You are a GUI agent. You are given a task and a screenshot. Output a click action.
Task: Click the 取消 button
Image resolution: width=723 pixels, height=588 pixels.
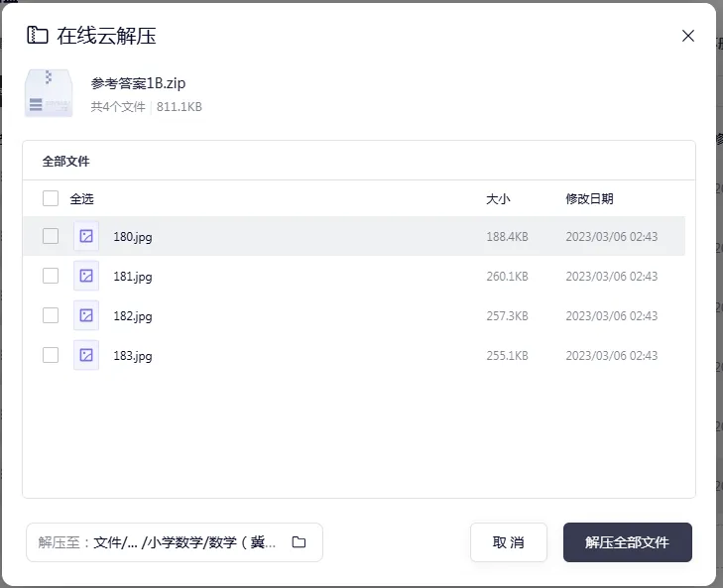point(509,542)
